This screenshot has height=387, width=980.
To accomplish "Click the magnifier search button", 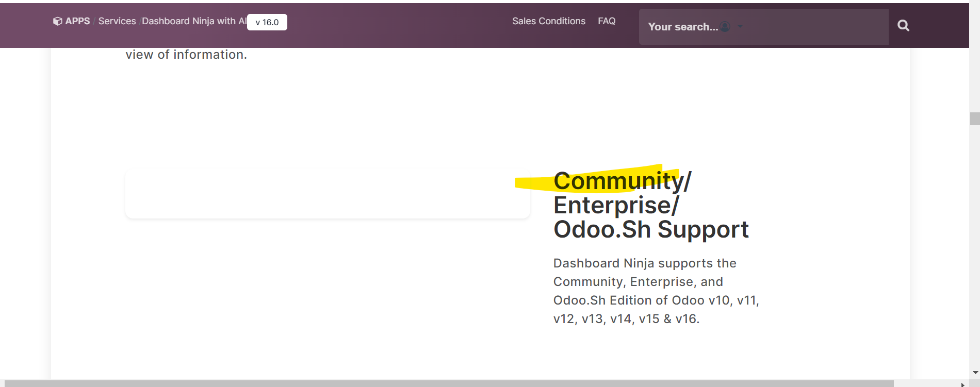I will [903, 26].
